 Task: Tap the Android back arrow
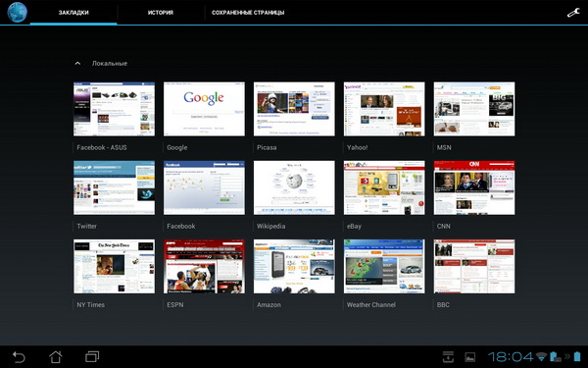click(19, 357)
